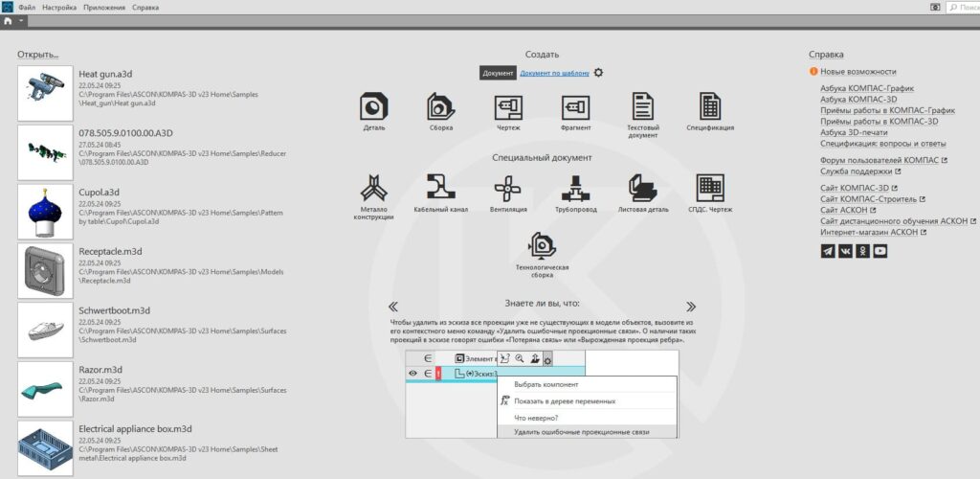980x479 pixels.
Task: Create a Текстовый документ
Action: click(643, 106)
